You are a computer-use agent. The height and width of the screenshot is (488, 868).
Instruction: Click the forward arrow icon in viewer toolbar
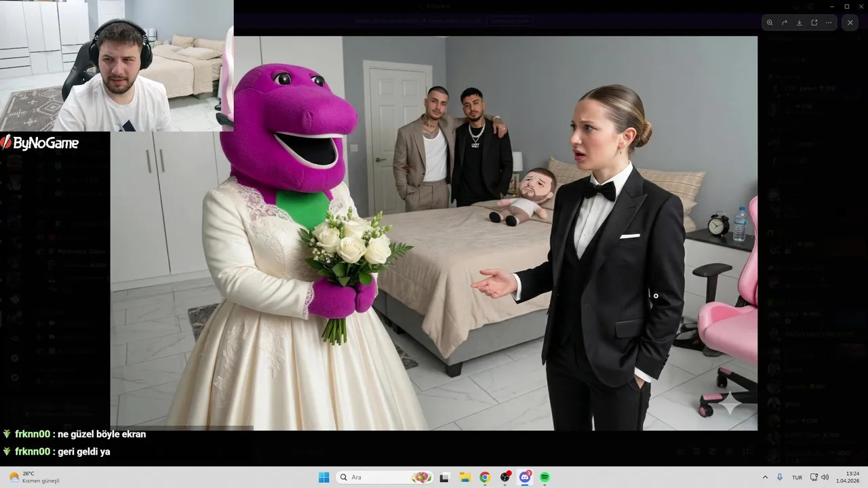[x=785, y=22]
